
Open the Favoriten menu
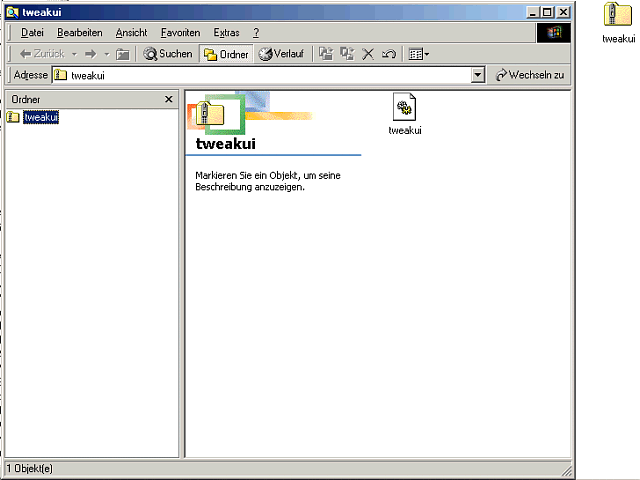click(180, 33)
